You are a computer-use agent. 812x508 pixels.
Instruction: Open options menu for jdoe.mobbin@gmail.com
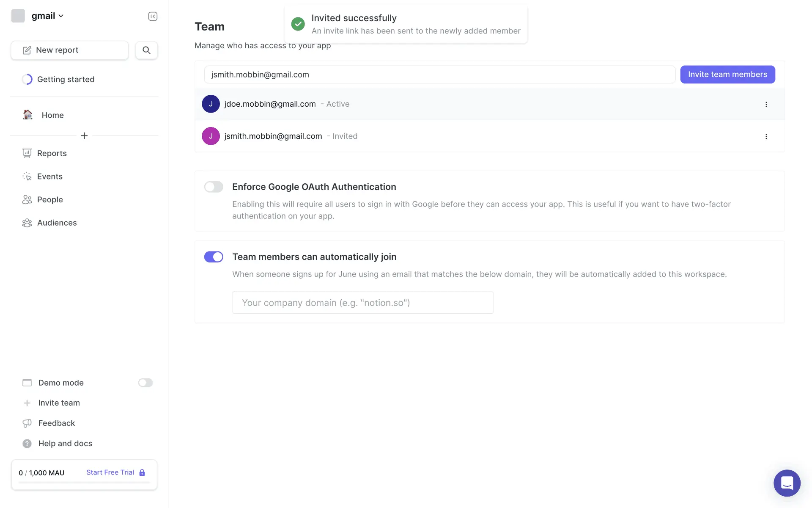pos(766,104)
